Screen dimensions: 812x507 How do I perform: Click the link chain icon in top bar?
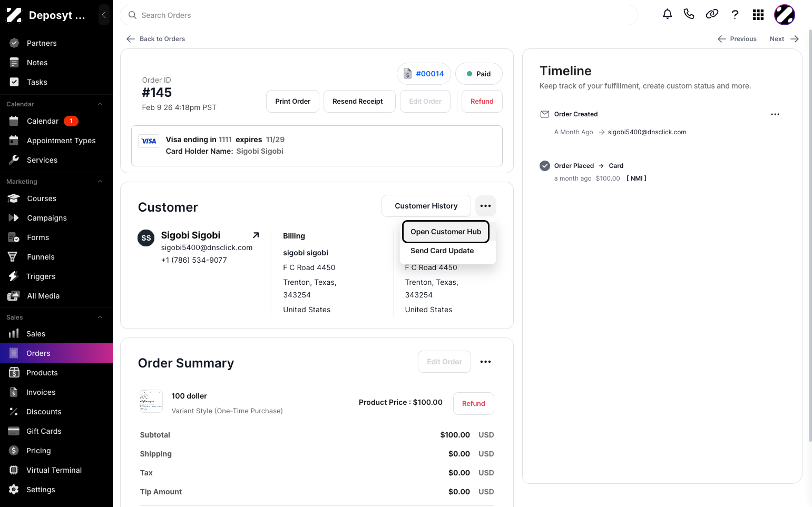coord(712,14)
